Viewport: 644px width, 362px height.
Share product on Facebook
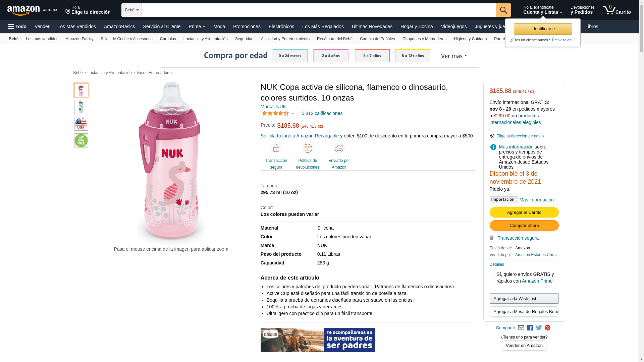(530, 328)
